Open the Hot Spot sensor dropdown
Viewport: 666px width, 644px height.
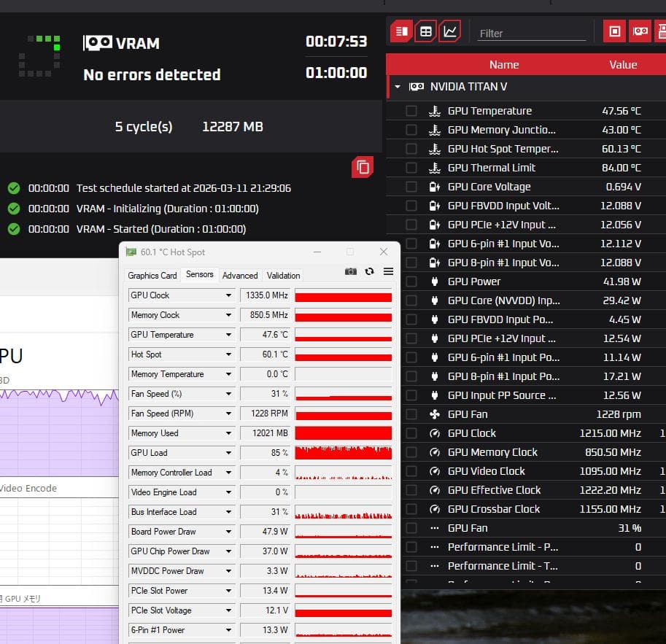(228, 354)
